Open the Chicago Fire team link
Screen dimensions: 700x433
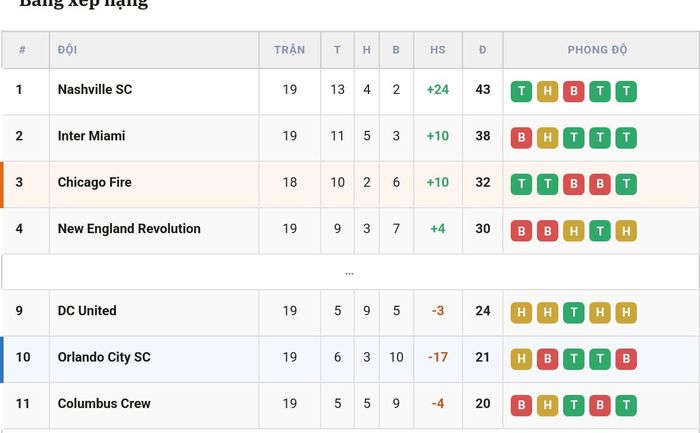pyautogui.click(x=95, y=182)
